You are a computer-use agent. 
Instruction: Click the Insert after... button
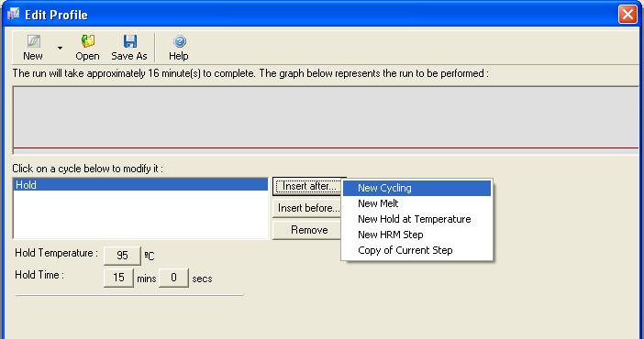[x=308, y=186]
